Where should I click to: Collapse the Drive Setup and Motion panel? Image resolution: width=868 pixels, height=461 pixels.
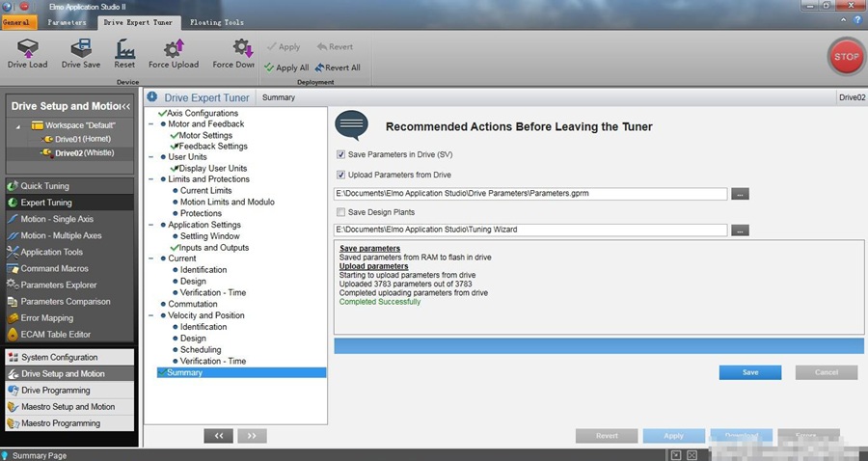pos(125,106)
